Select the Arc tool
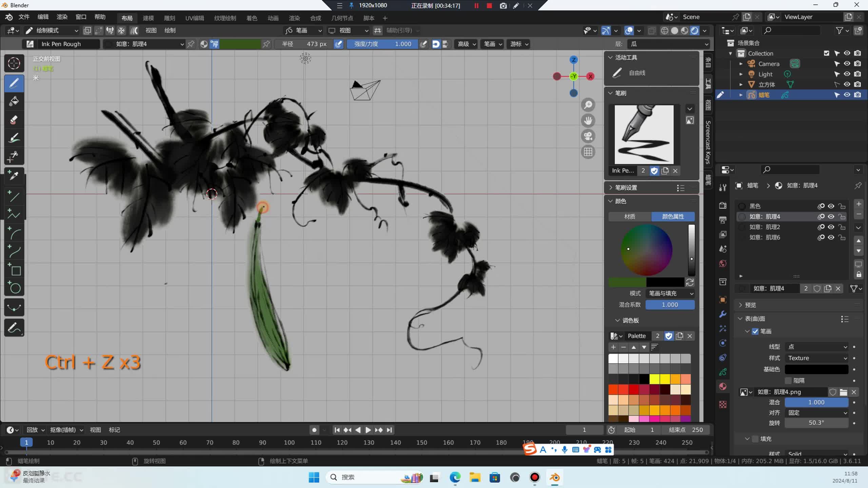868x488 pixels. [x=14, y=233]
